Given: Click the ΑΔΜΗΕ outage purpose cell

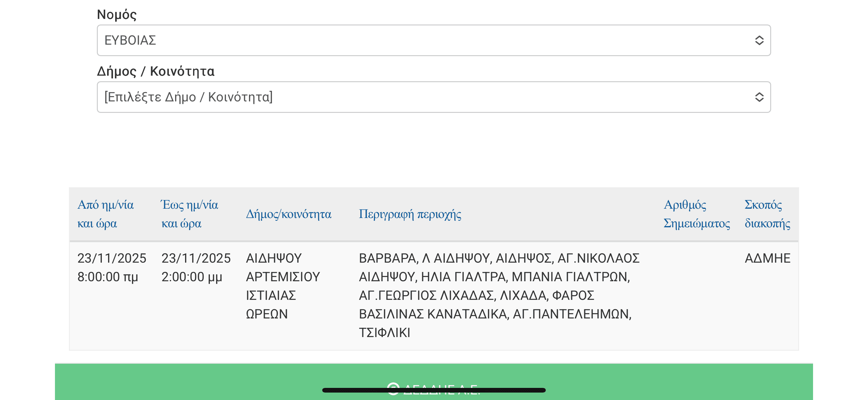Looking at the screenshot, I should pos(767,258).
